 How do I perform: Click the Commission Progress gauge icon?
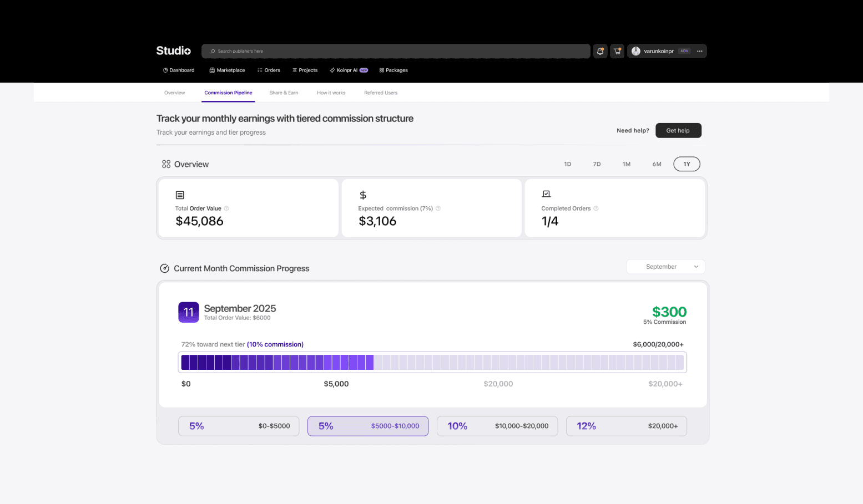(165, 268)
